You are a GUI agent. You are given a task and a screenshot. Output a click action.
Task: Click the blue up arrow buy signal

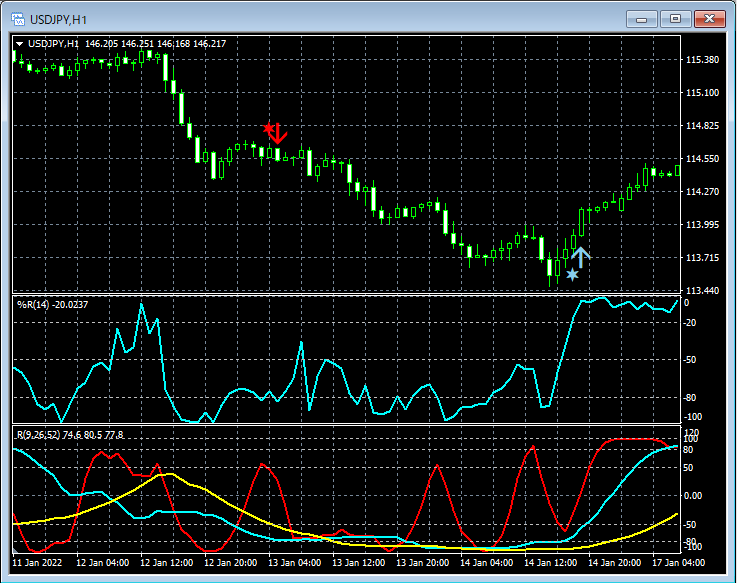pyautogui.click(x=581, y=257)
